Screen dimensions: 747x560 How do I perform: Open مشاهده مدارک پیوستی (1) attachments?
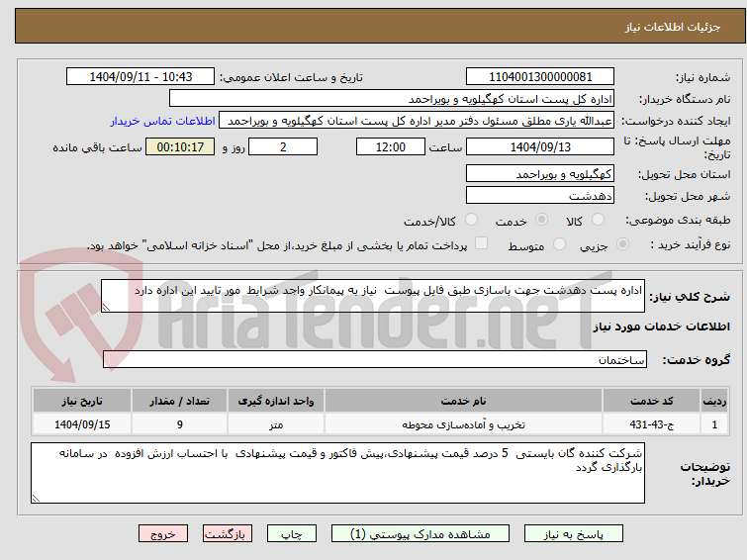420,534
